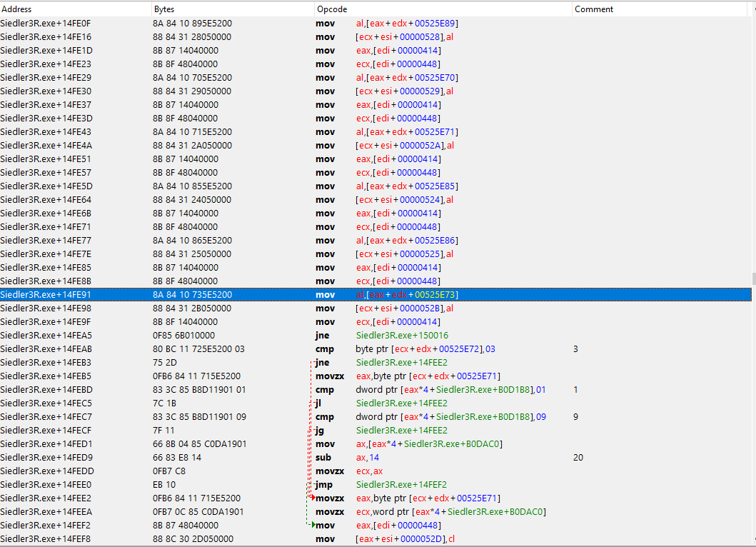Image resolution: width=756 pixels, height=547 pixels.
Task: Click the Comment column header
Action: 659,9
